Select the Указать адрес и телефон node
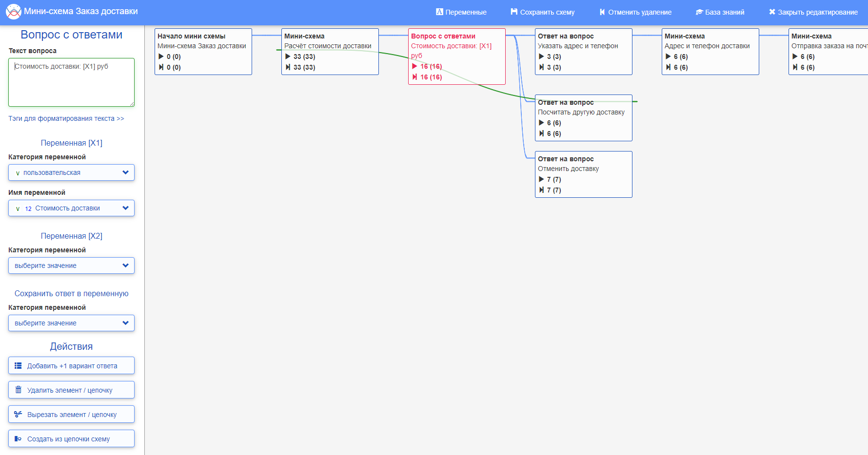Image resolution: width=868 pixels, height=455 pixels. (584, 52)
